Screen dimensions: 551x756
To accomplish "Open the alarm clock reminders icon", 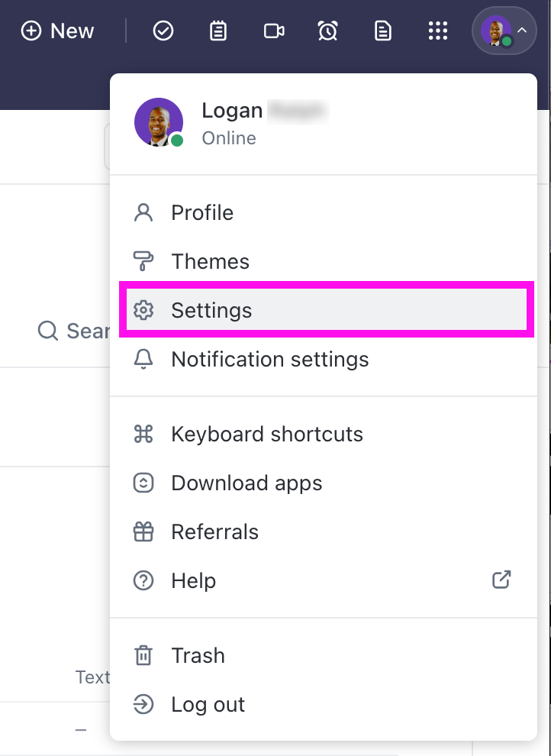I will point(328,31).
